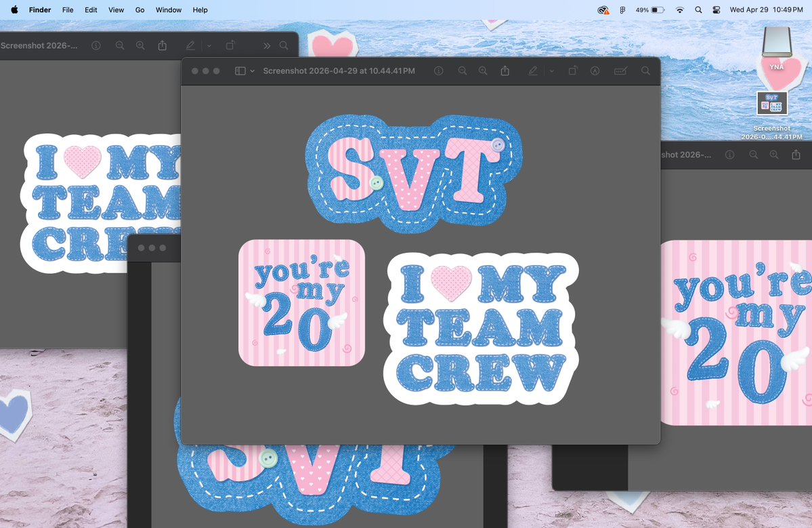
Task: Open Creative Cloud status in menu bar
Action: [x=603, y=10]
